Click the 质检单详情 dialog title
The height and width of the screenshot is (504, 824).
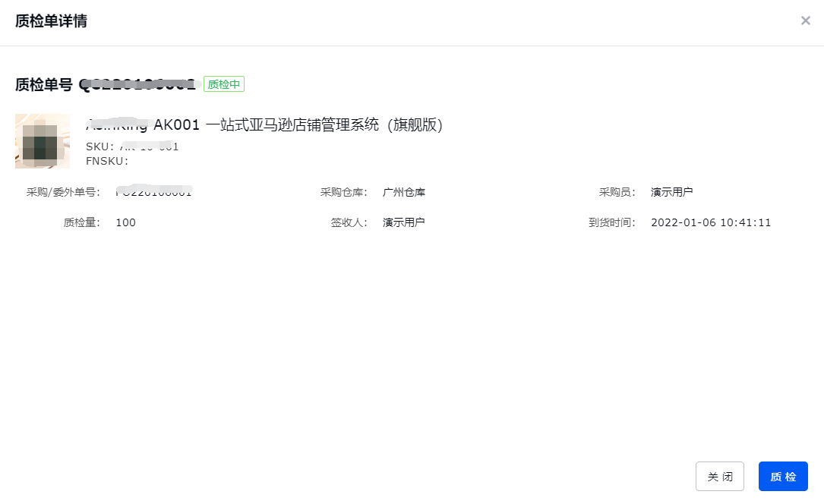[x=51, y=22]
